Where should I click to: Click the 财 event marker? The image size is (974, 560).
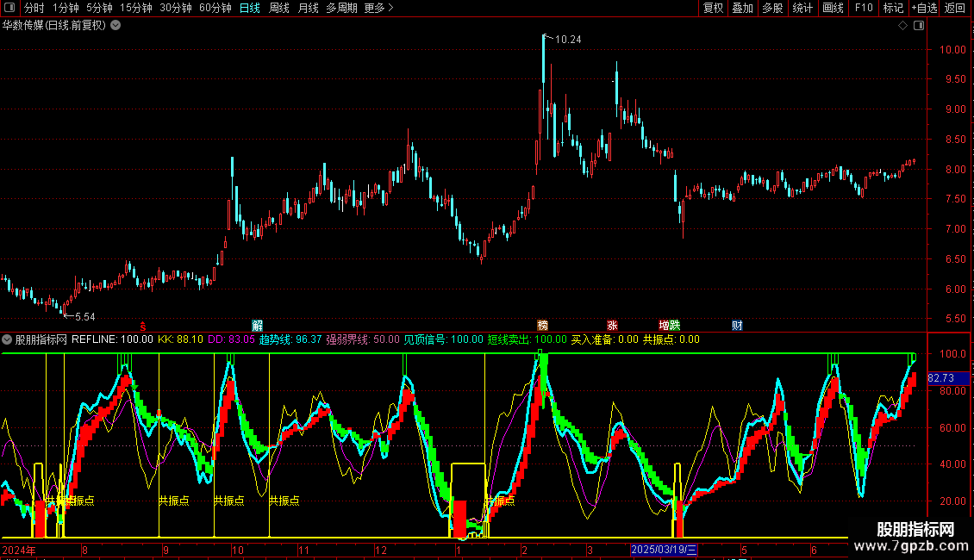737,326
